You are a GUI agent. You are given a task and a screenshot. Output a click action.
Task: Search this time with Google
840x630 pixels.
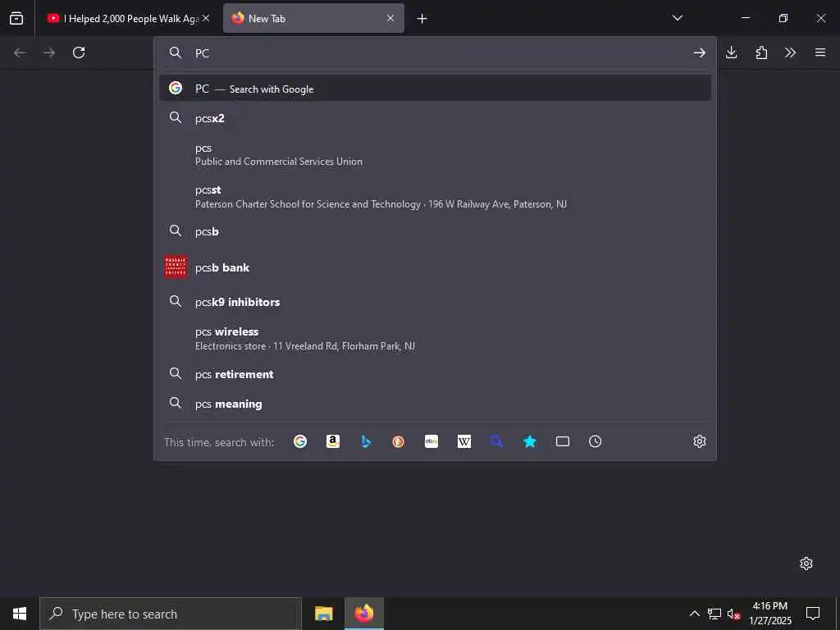click(x=300, y=441)
